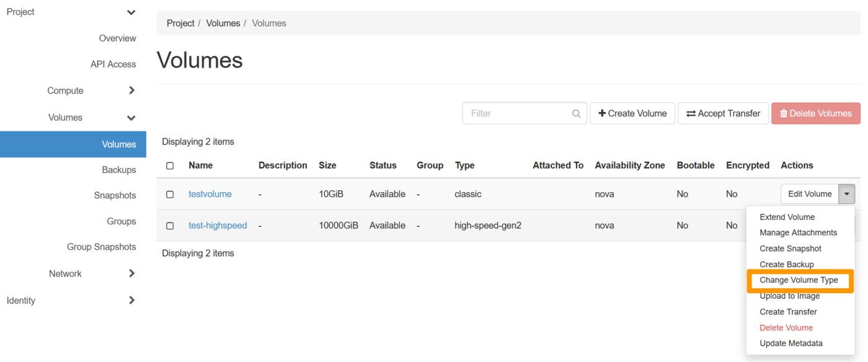Expand the Compute section chevron
The image size is (868, 362).
(x=131, y=90)
